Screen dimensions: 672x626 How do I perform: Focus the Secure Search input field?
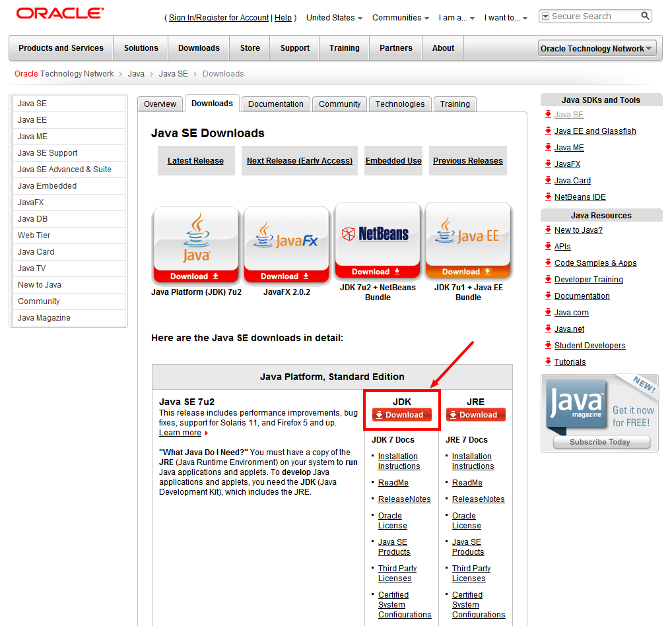click(x=594, y=16)
